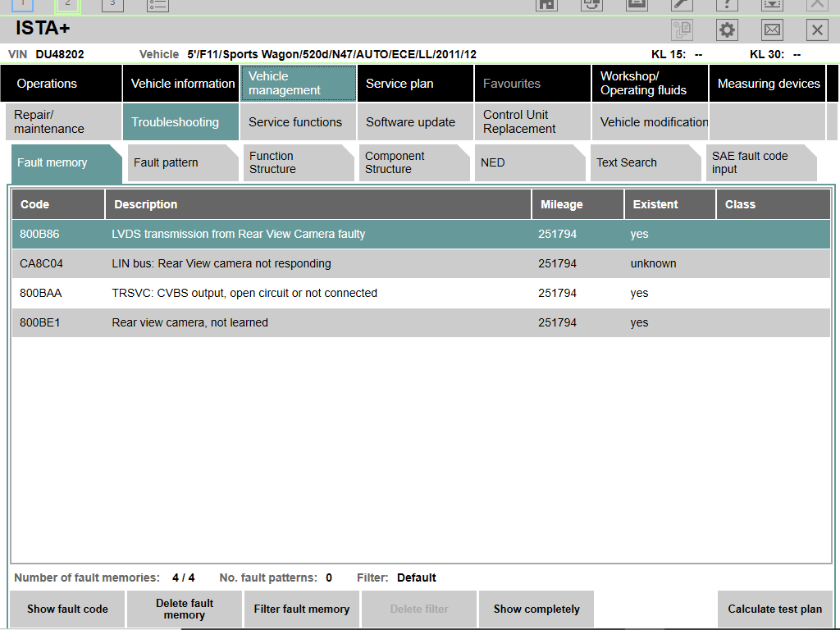
Task: Open the Text Search tab
Action: [x=646, y=163]
